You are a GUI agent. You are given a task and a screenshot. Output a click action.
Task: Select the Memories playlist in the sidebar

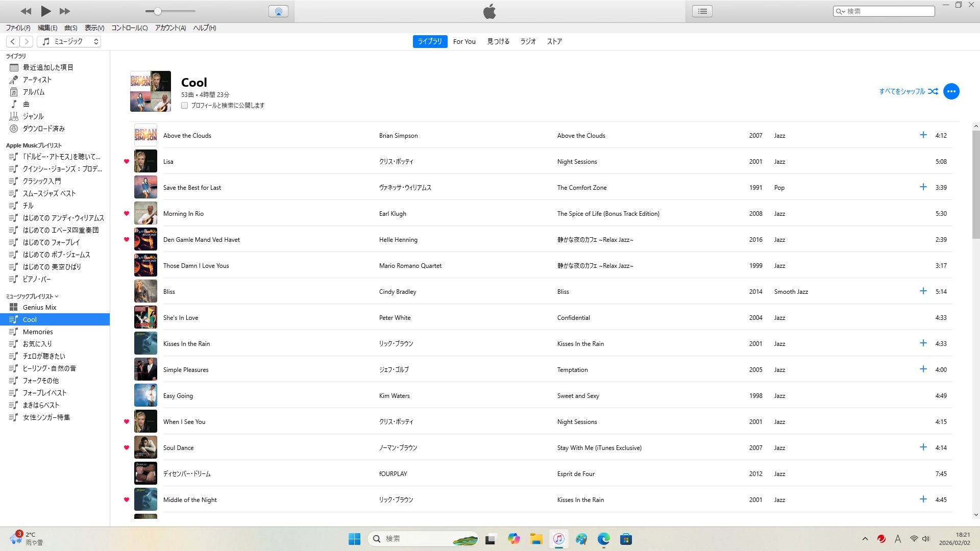[x=38, y=332]
